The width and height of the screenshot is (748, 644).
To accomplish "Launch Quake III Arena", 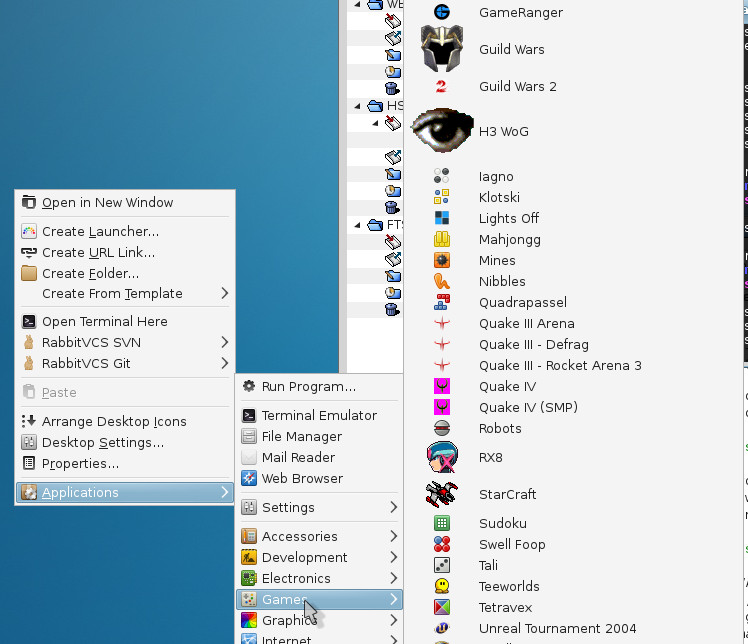I will click(526, 323).
